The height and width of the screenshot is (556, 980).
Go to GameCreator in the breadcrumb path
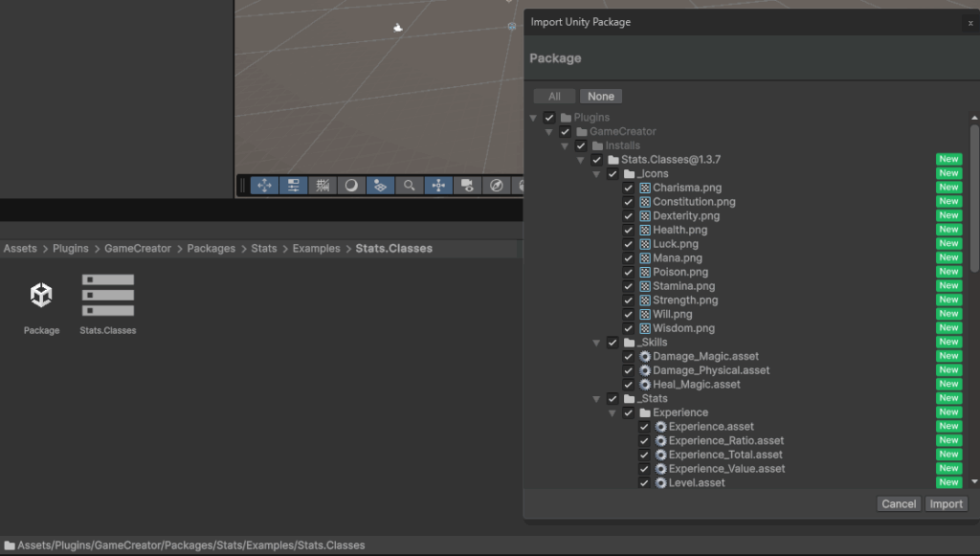138,249
